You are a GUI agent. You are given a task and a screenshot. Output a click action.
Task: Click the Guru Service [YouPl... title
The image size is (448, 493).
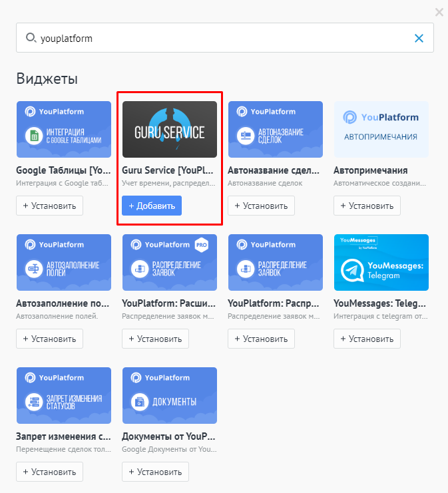(x=167, y=170)
